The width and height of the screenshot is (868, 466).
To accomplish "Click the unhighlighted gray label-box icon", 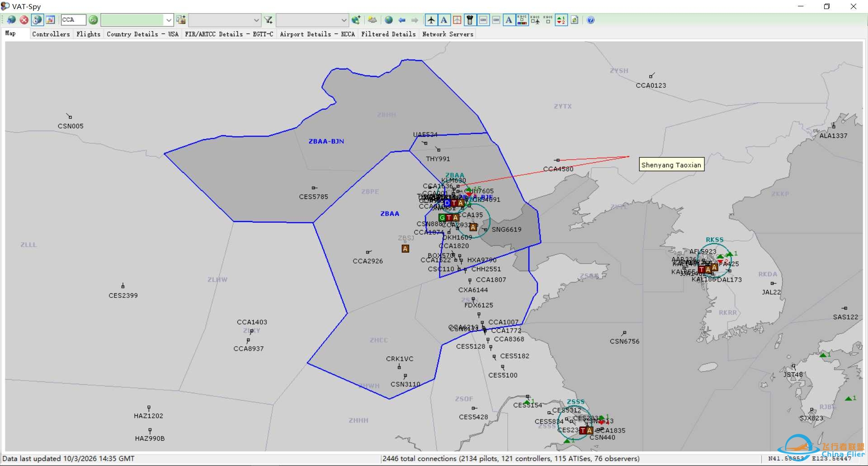I will 496,20.
